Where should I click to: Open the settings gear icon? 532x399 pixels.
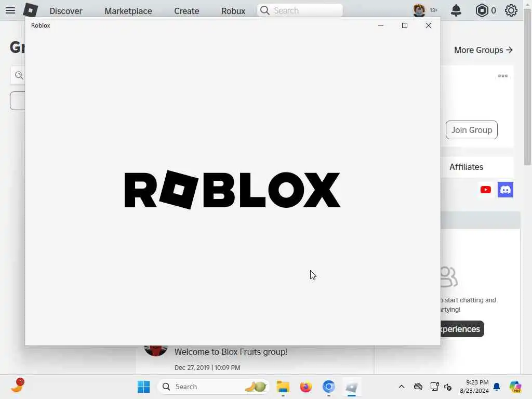(511, 10)
